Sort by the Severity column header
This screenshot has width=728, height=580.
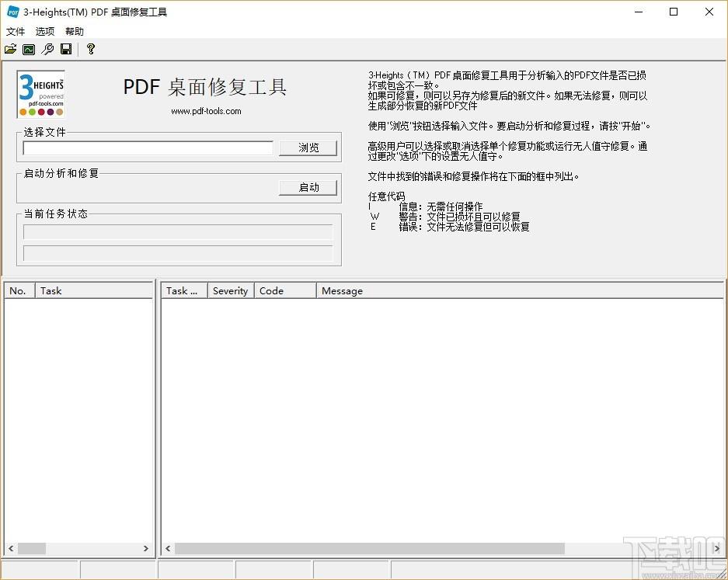click(x=231, y=291)
